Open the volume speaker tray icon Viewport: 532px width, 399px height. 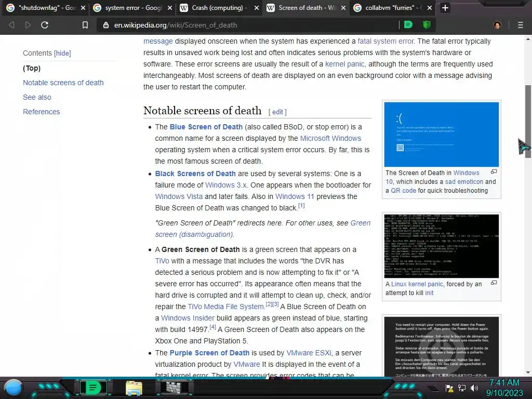pyautogui.click(x=474, y=388)
